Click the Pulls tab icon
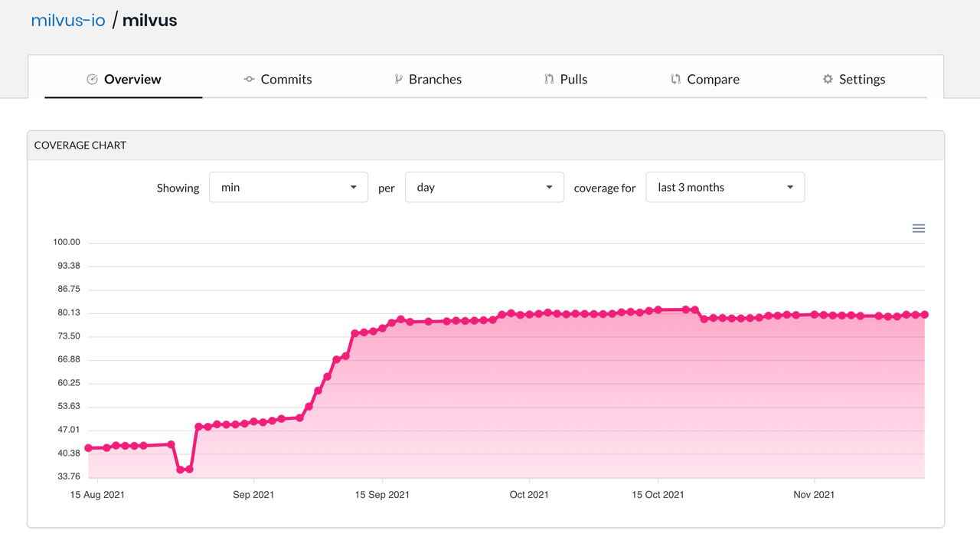Image resolution: width=980 pixels, height=550 pixels. tap(549, 80)
